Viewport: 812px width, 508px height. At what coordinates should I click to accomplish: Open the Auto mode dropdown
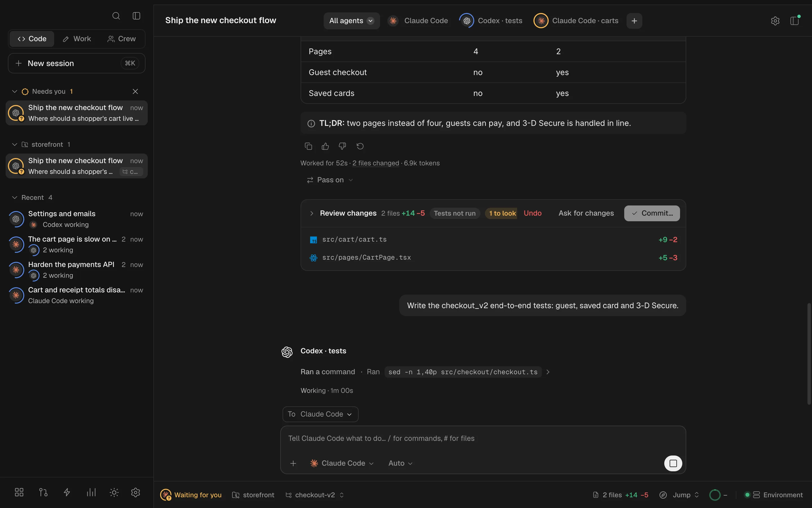point(400,463)
